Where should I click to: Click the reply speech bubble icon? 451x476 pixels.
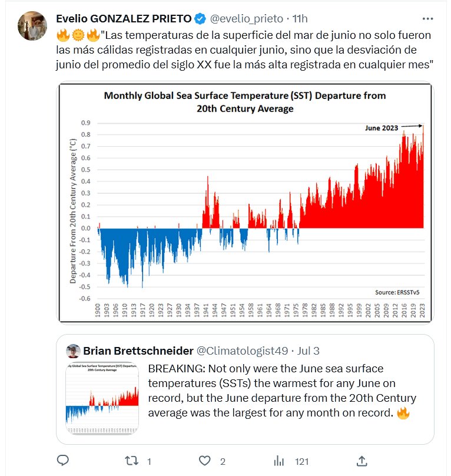64,460
